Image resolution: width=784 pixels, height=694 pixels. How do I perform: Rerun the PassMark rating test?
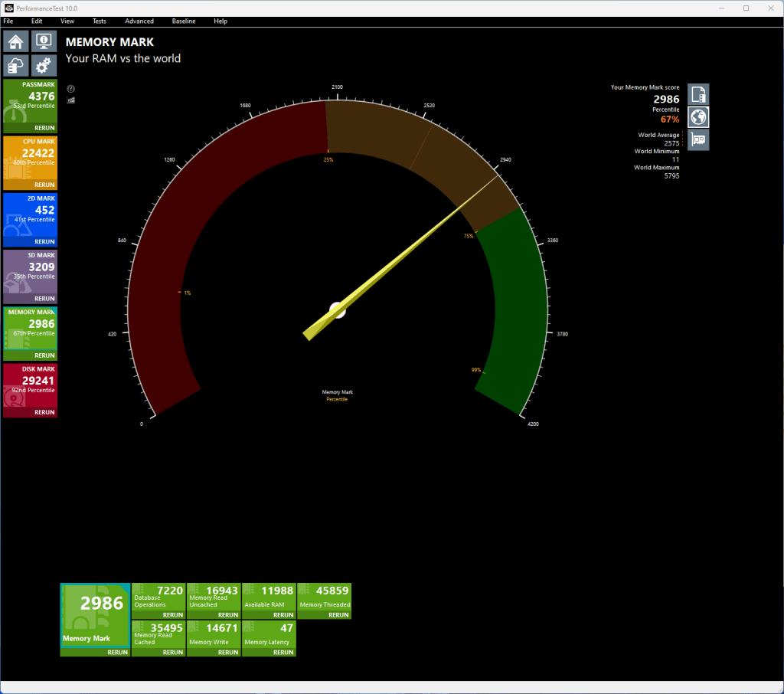tap(44, 128)
